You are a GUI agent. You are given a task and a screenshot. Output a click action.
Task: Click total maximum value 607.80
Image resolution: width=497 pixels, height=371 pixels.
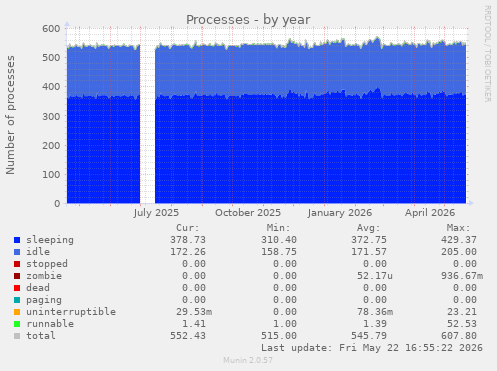(x=459, y=336)
